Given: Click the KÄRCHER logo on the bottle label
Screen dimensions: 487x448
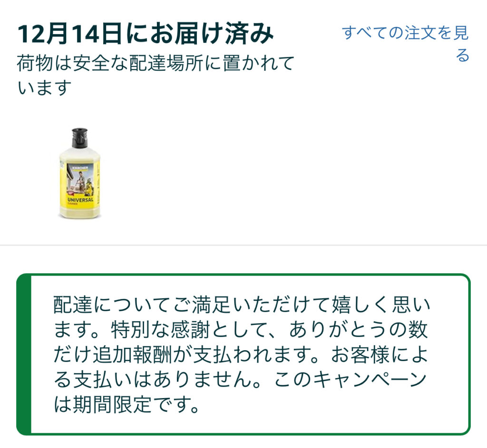Looking at the screenshot, I should coord(80,168).
